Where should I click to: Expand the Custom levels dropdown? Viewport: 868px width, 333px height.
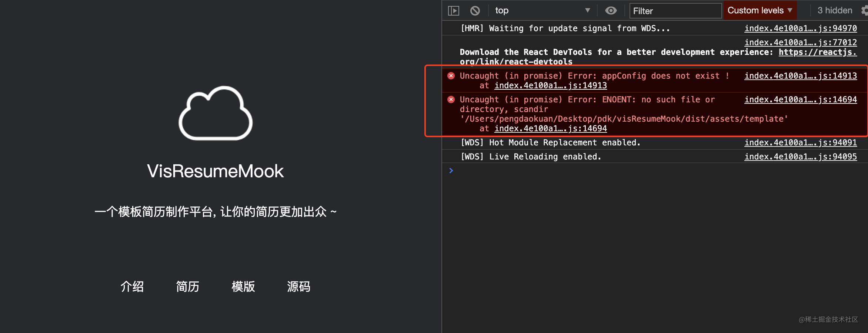pos(759,11)
